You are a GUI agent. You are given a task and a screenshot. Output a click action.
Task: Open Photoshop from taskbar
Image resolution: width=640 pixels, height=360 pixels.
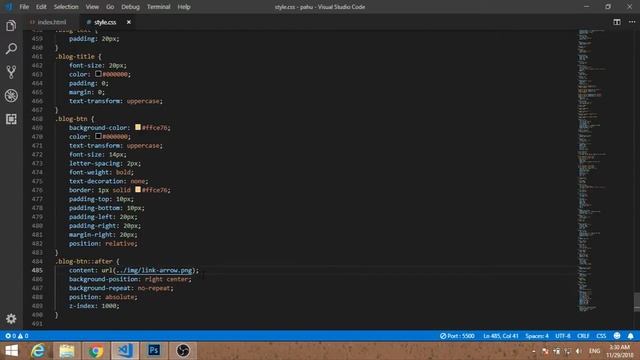coord(154,351)
